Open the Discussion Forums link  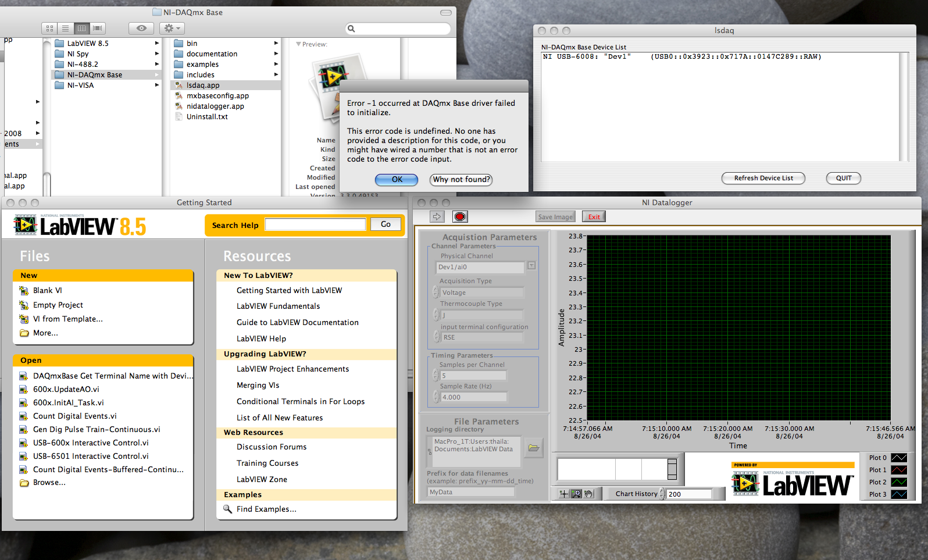coord(272,447)
